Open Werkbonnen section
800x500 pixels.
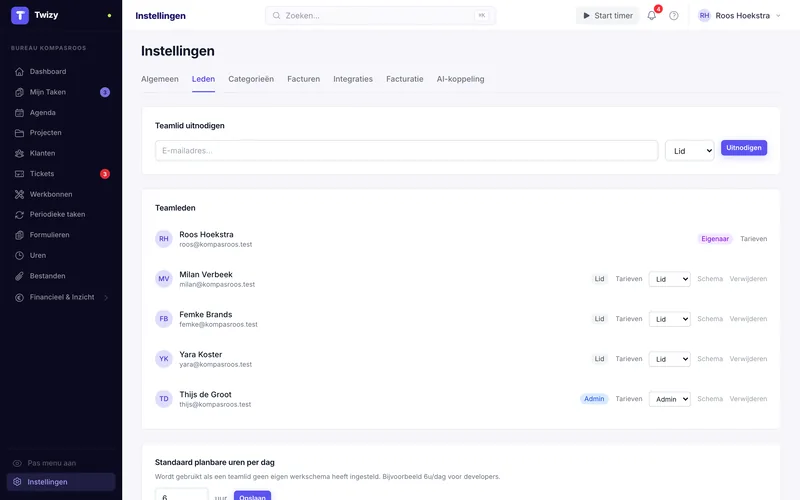[51, 194]
